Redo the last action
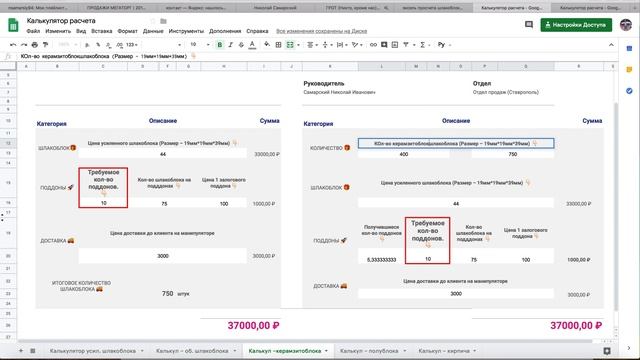Screen dimensions: 640x360 pyautogui.click(x=24, y=44)
